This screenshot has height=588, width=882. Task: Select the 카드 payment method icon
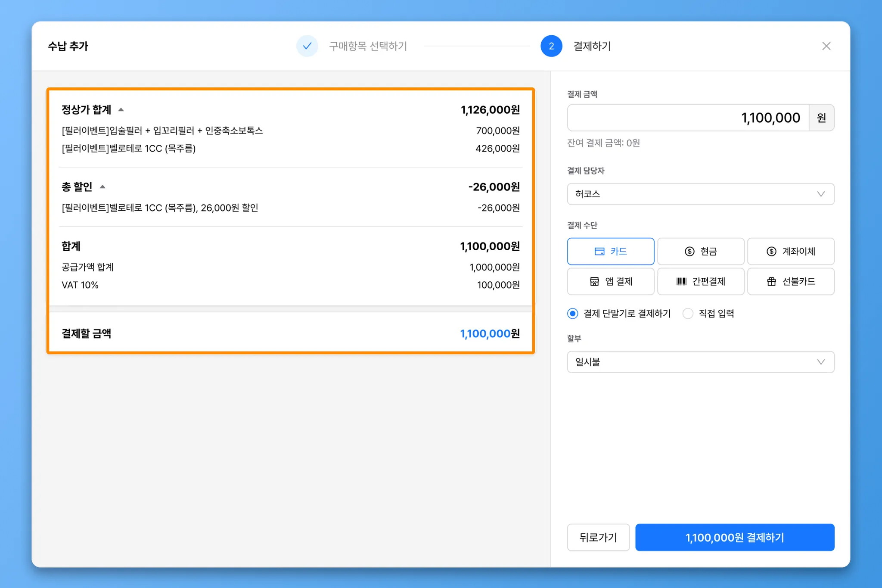[599, 252]
